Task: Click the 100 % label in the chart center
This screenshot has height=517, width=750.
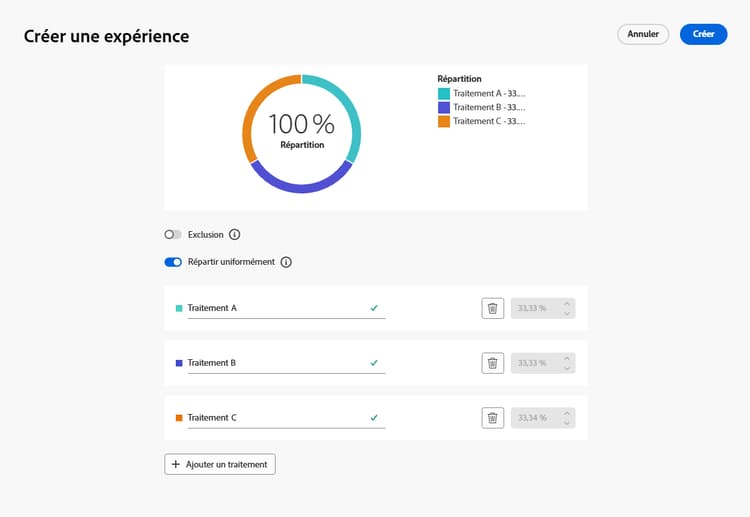Action: [x=301, y=124]
